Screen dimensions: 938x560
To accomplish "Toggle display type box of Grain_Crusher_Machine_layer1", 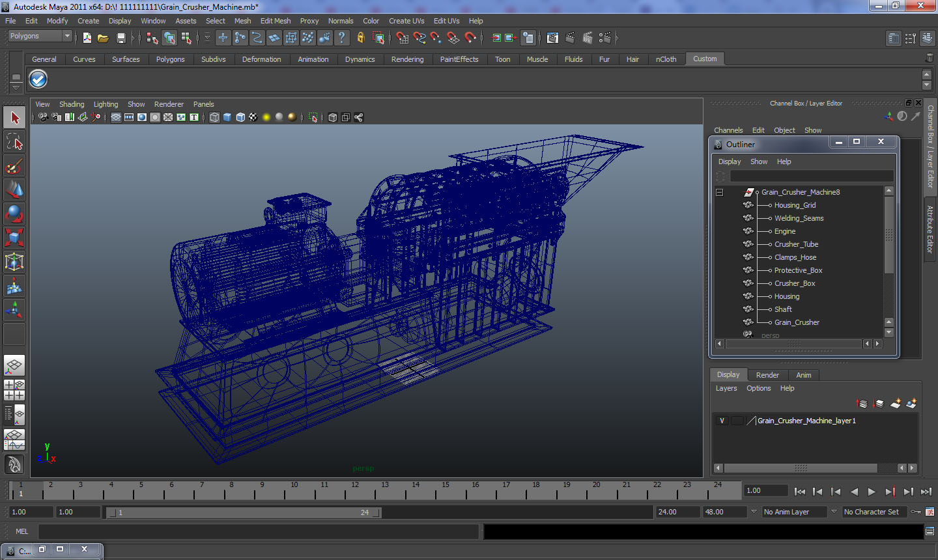I will [x=737, y=421].
